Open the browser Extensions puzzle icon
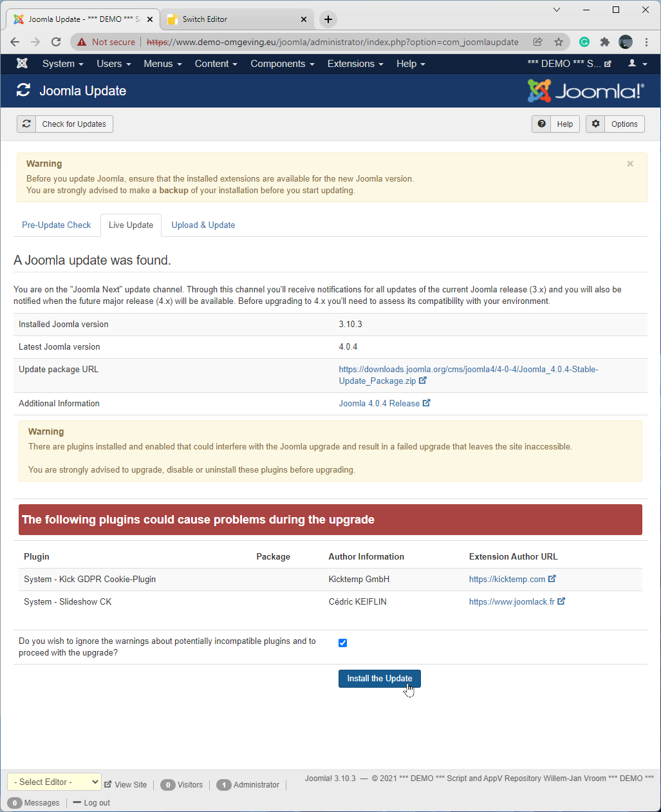Screen dimensions: 661x812 click(604, 42)
